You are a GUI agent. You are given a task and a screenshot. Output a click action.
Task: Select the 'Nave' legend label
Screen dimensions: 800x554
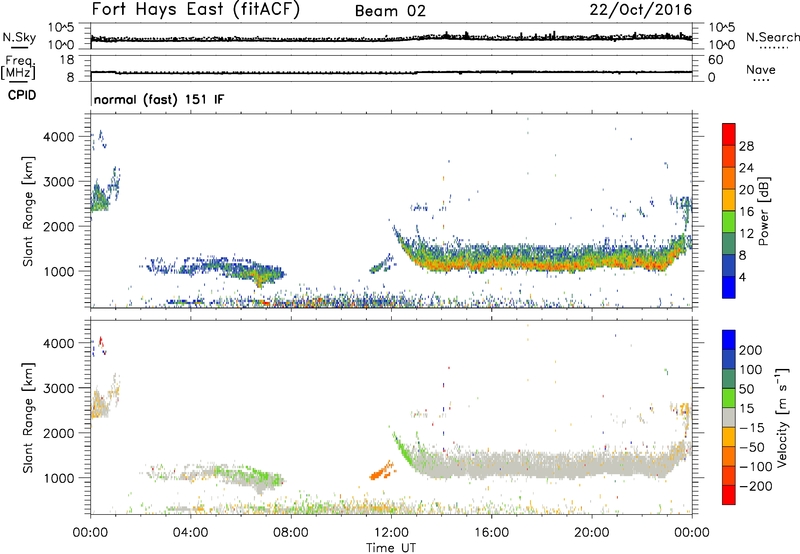pyautogui.click(x=761, y=70)
